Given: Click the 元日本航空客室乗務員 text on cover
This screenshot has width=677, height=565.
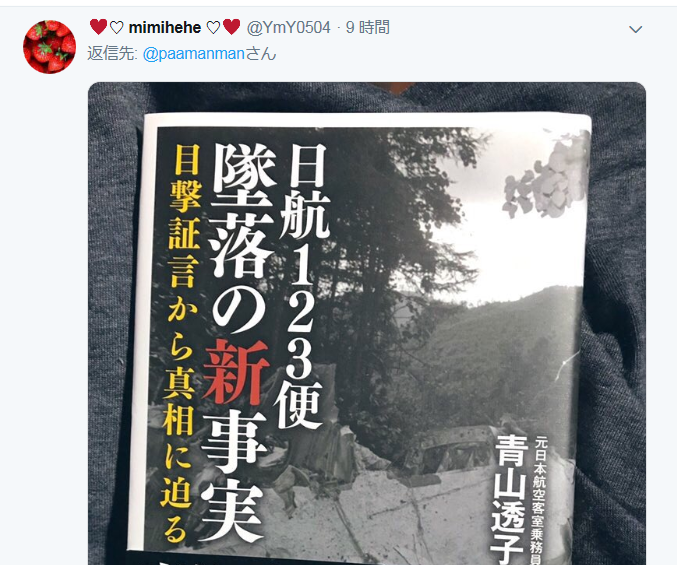Looking at the screenshot, I should [x=541, y=501].
